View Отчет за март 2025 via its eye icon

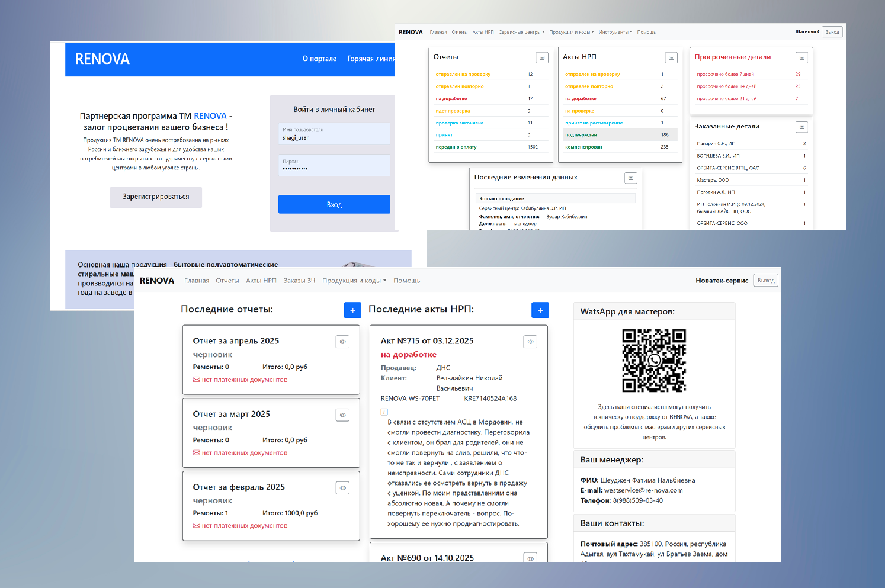(x=342, y=415)
